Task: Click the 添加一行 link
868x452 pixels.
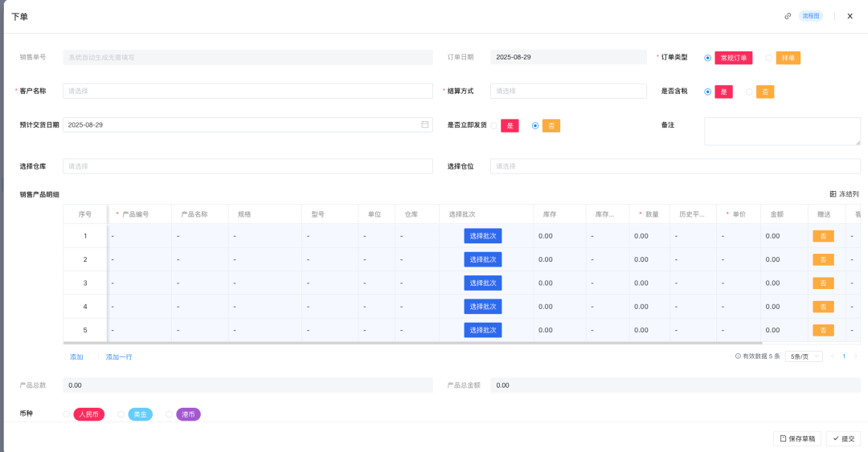Action: pyautogui.click(x=119, y=356)
